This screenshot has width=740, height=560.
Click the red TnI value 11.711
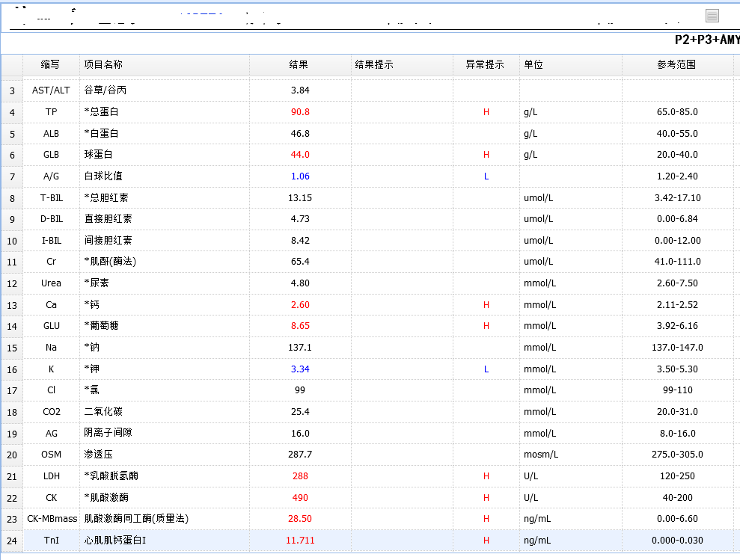(298, 540)
